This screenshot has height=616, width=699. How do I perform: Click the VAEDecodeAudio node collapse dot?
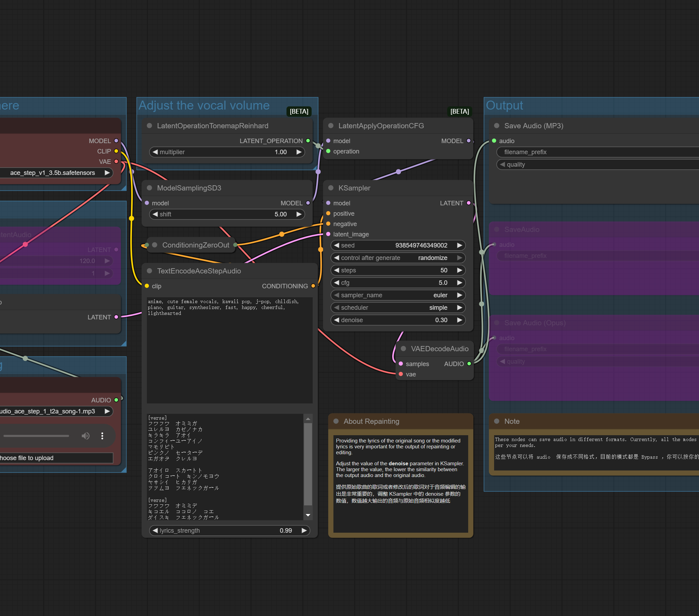(x=403, y=349)
